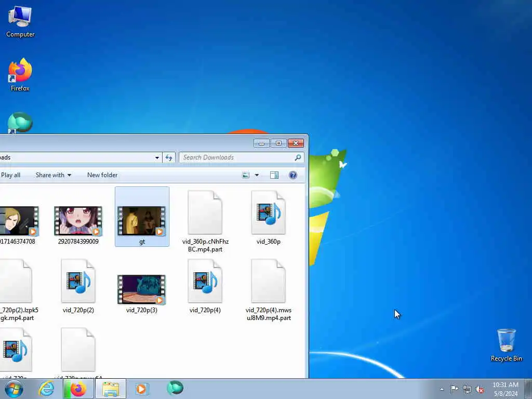Screen dimensions: 532x399
Task: Select the vid_720p(3) video thumbnail
Action: [x=141, y=289]
